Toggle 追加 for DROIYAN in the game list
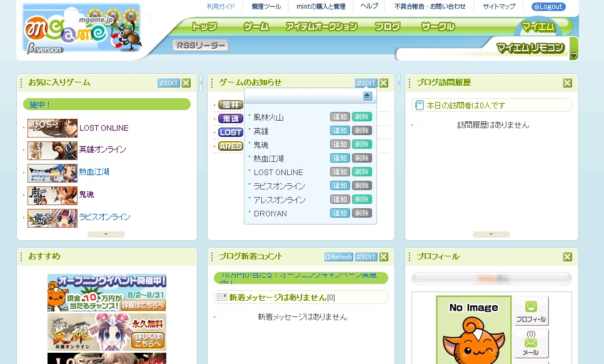 (340, 213)
